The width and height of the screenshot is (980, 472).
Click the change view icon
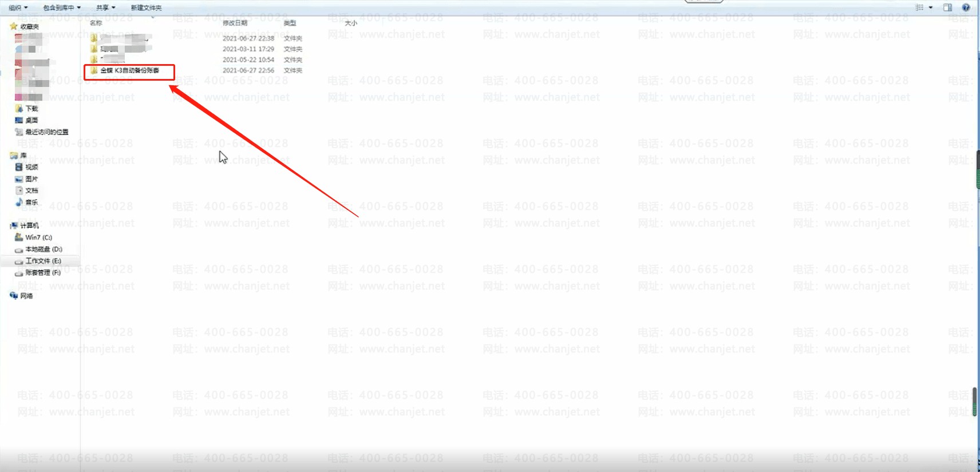[x=919, y=7]
